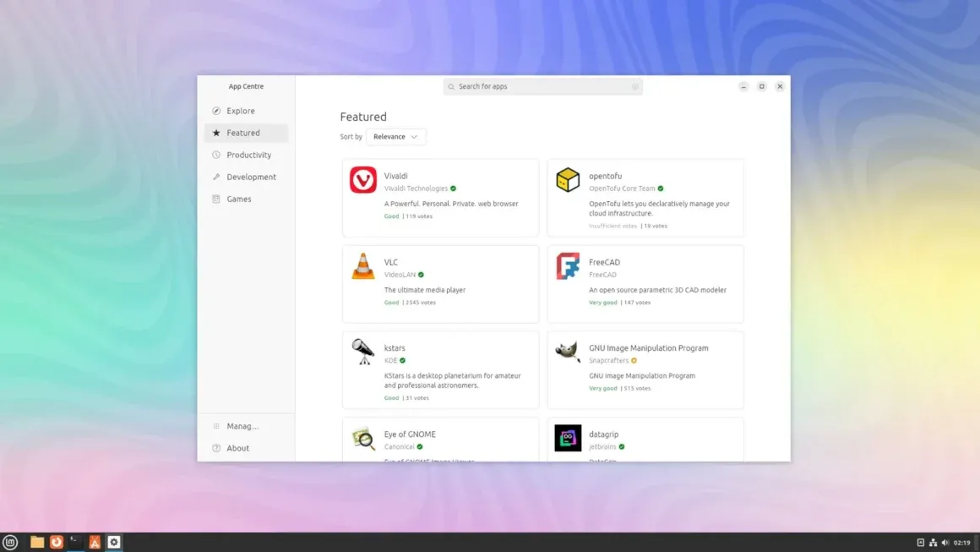Click the verified badge next to Vivaldi Technologies
This screenshot has width=980, height=552.
pos(453,189)
